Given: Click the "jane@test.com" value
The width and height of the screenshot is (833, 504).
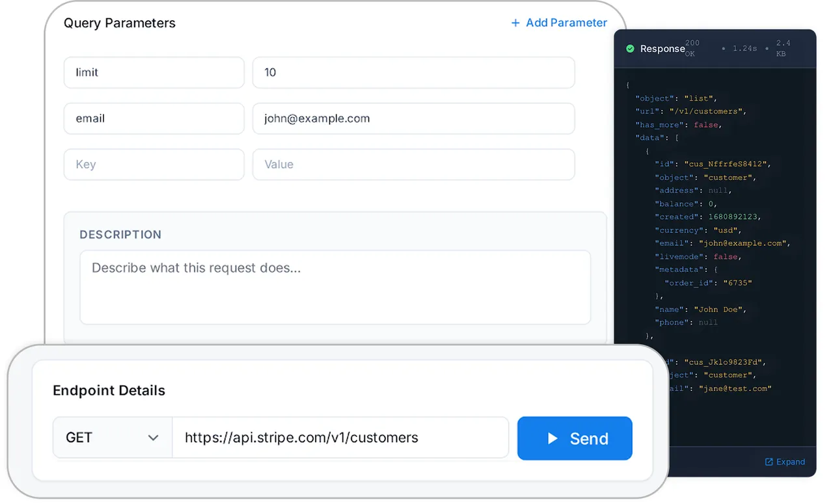Looking at the screenshot, I should tap(735, 388).
